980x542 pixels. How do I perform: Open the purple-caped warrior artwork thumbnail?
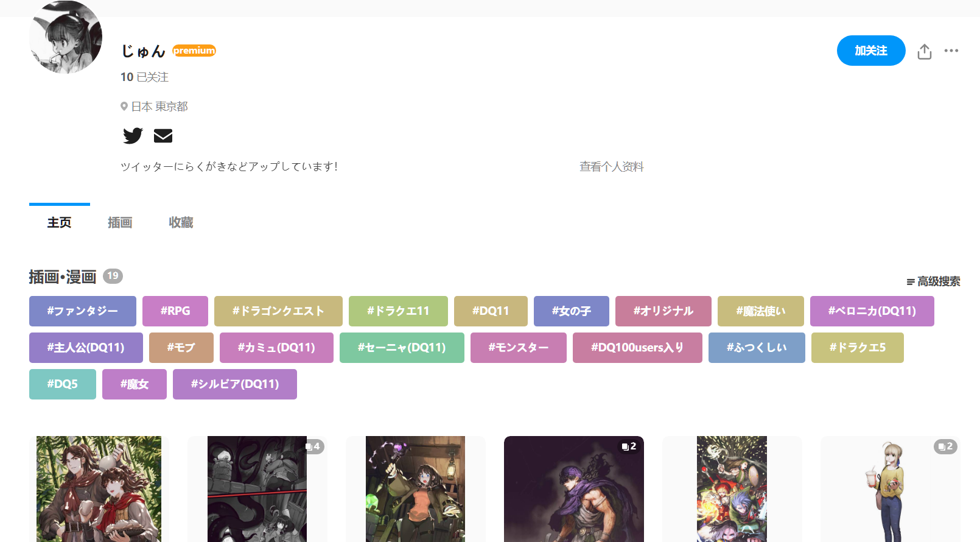click(573, 488)
